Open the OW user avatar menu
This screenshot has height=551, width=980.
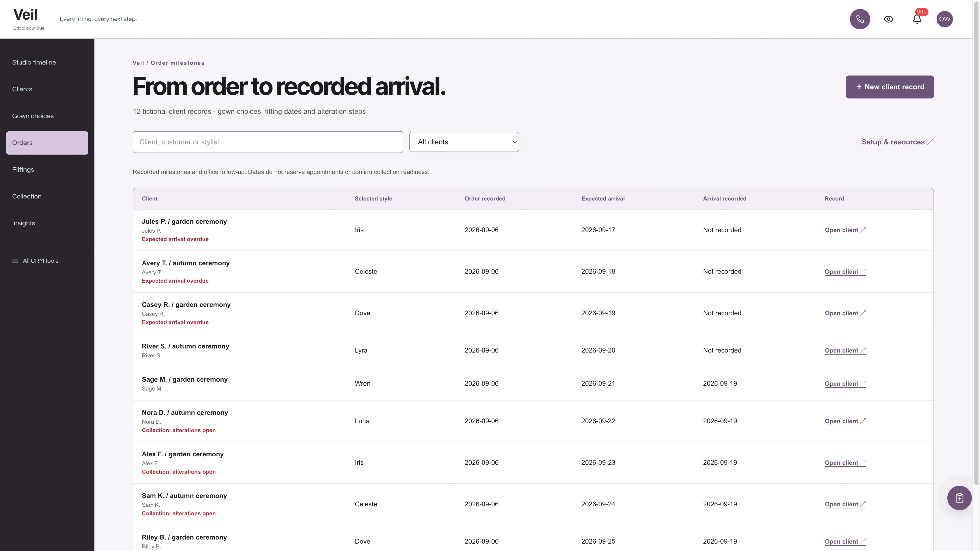pyautogui.click(x=944, y=19)
